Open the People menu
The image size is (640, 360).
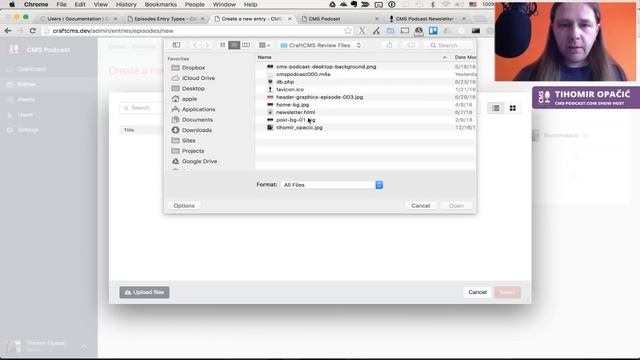194,4
